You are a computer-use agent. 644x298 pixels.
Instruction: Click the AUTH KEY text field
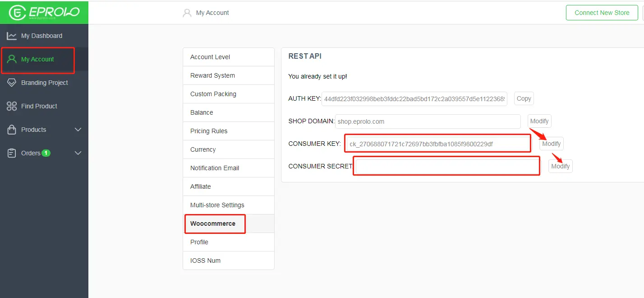point(414,98)
